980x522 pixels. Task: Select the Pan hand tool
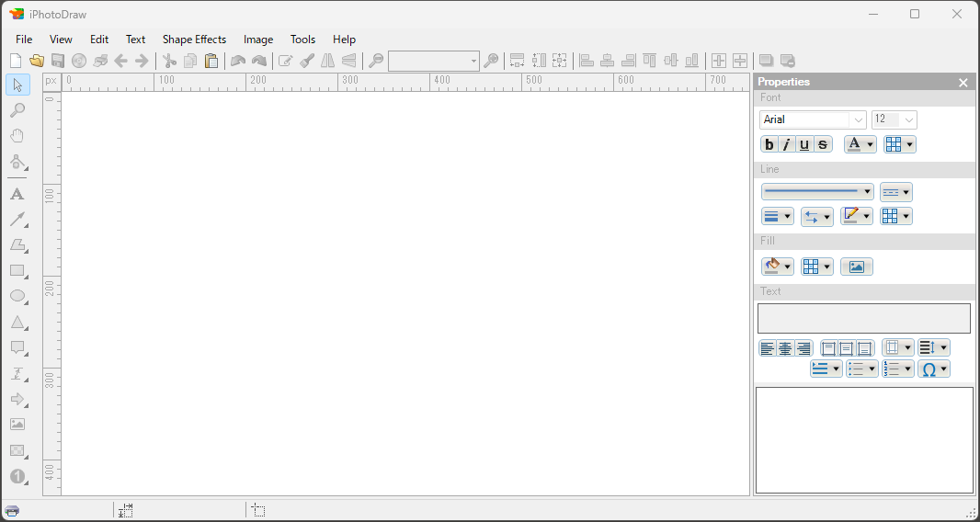pos(17,136)
